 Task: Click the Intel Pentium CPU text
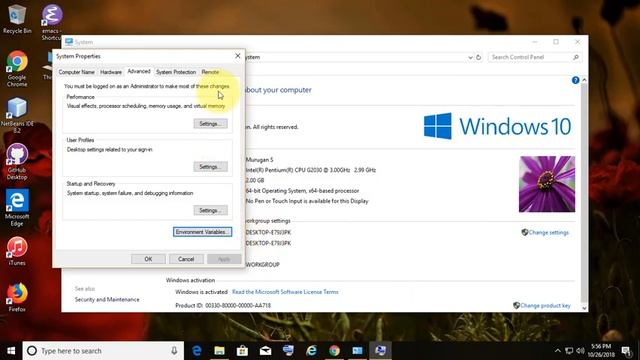click(x=311, y=170)
